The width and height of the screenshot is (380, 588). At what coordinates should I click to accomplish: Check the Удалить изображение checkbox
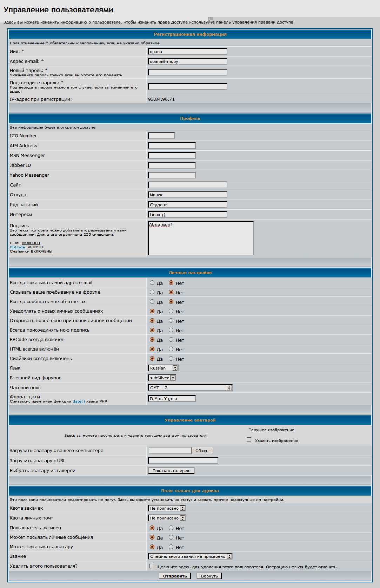(x=249, y=440)
